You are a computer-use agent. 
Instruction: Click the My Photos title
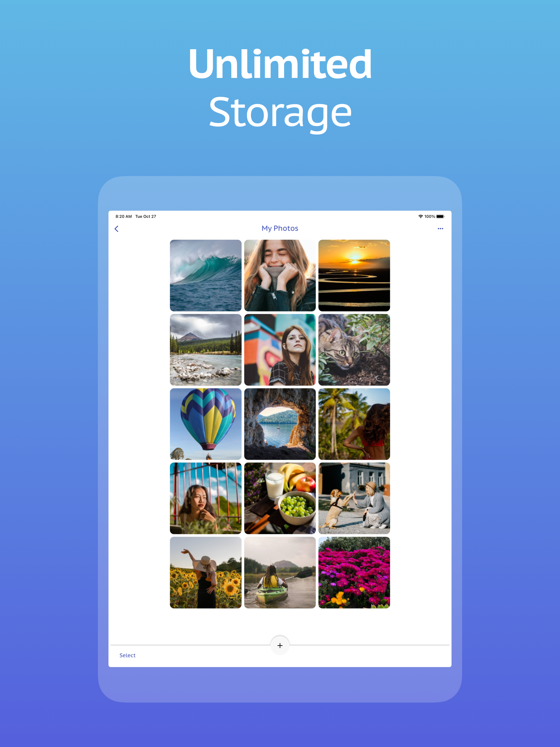280,228
